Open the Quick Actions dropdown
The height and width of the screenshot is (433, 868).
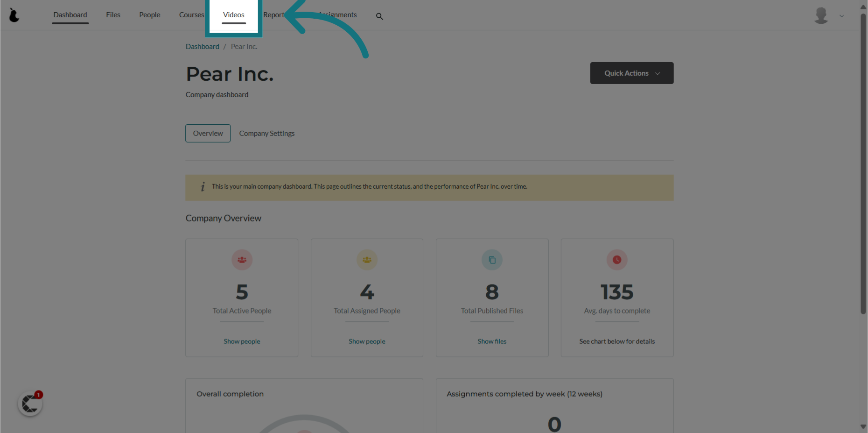point(632,73)
